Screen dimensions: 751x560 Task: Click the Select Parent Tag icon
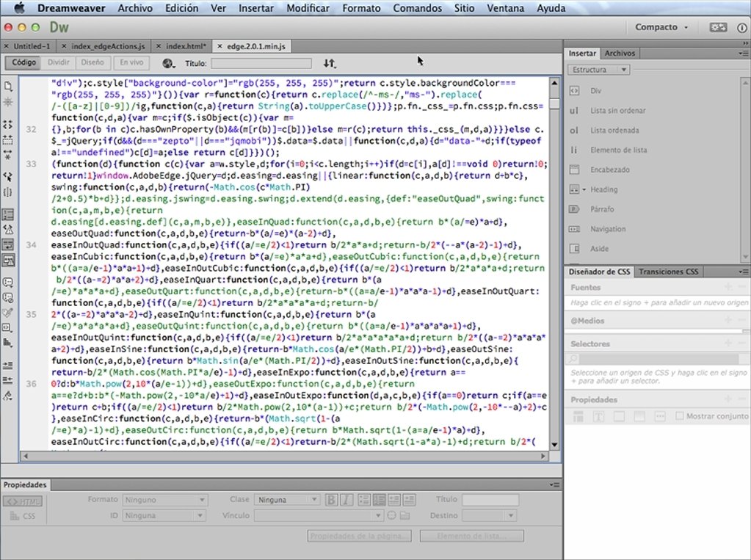[8, 177]
